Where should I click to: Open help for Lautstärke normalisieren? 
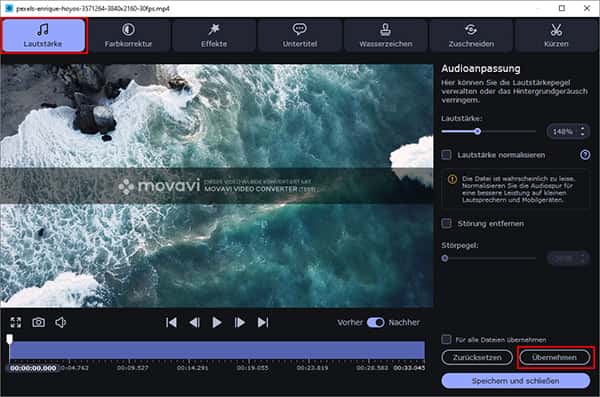tap(585, 155)
